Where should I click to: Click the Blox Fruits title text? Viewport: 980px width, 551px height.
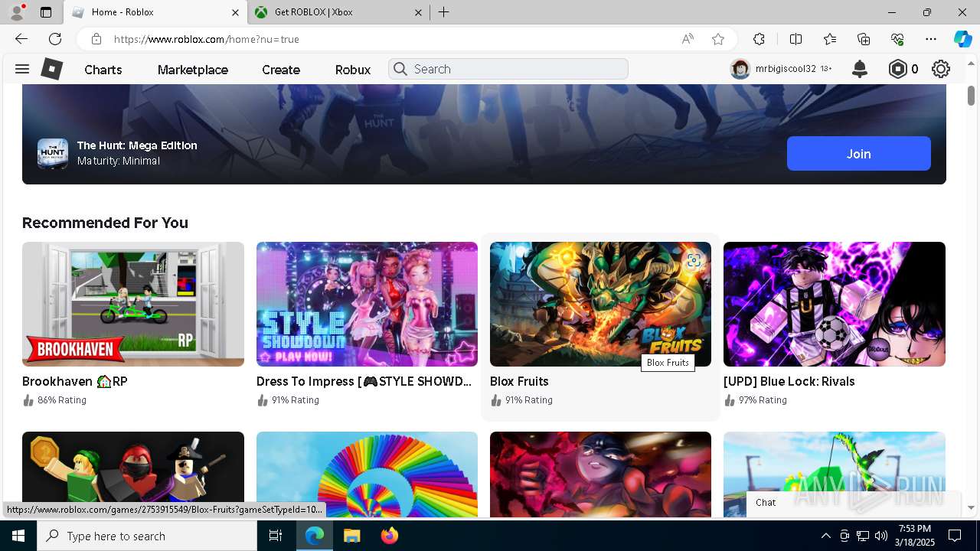[519, 381]
